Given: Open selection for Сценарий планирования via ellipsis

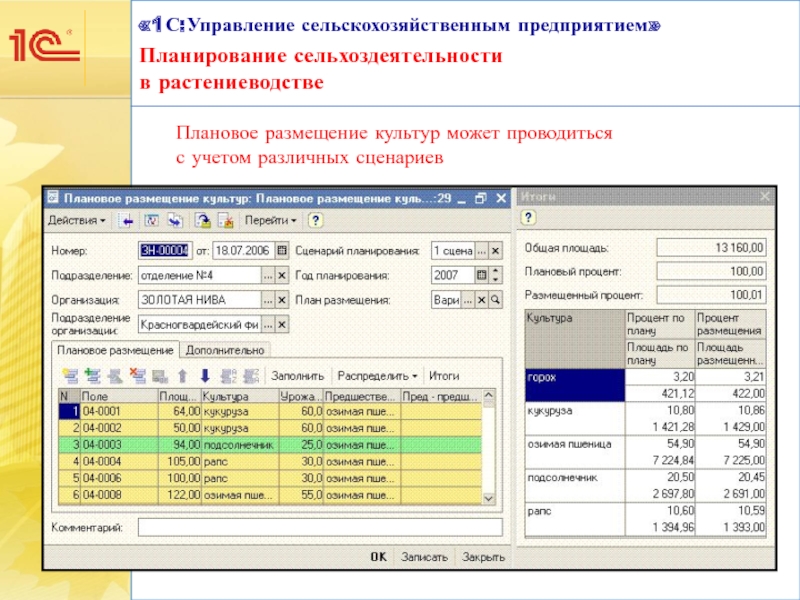Looking at the screenshot, I should coord(482,251).
